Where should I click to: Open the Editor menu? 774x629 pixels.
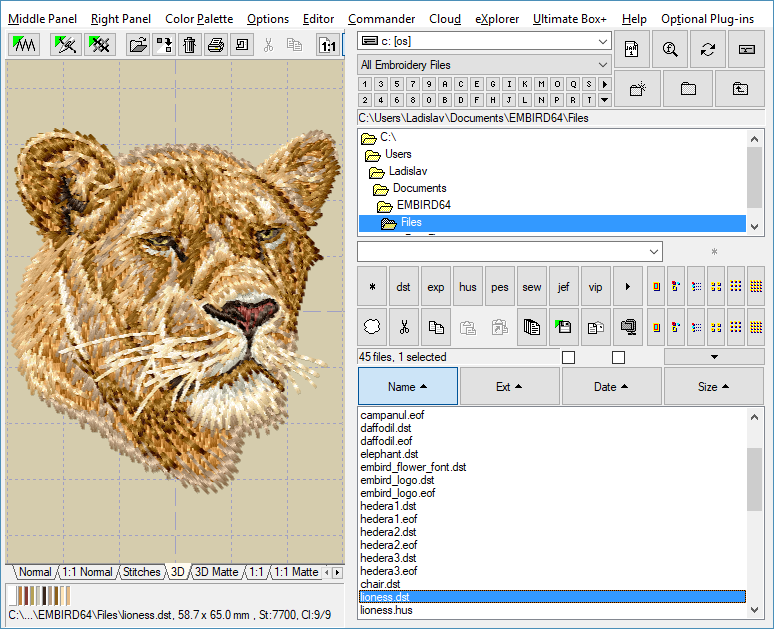tap(318, 19)
